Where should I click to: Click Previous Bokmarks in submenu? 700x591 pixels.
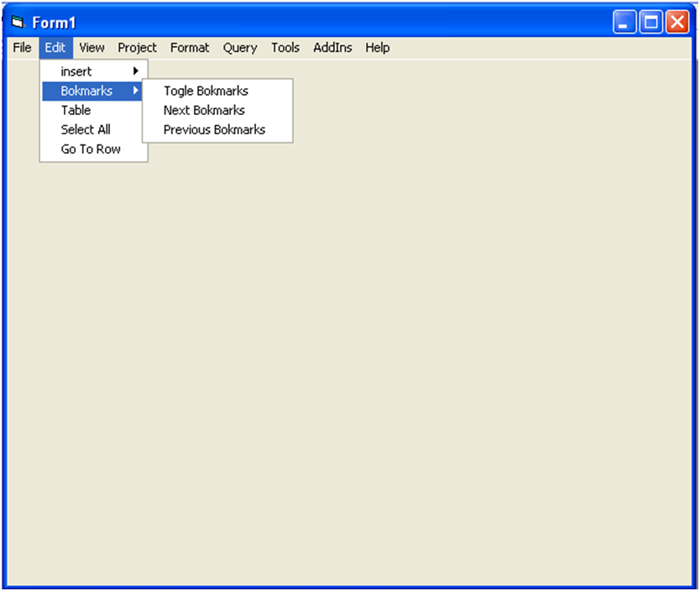[x=217, y=130]
